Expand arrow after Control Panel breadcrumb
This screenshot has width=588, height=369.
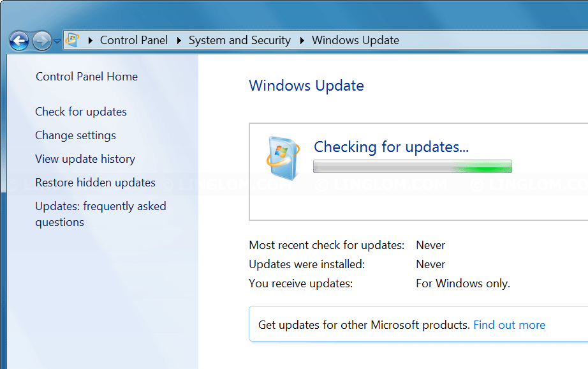point(179,40)
